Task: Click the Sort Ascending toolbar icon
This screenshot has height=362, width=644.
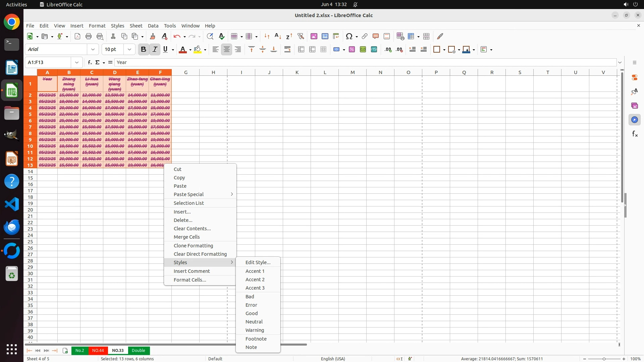Action: click(278, 36)
